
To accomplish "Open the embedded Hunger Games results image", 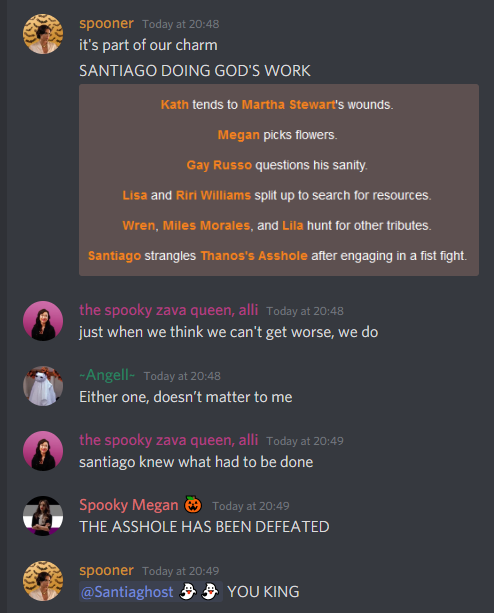I will pyautogui.click(x=279, y=180).
